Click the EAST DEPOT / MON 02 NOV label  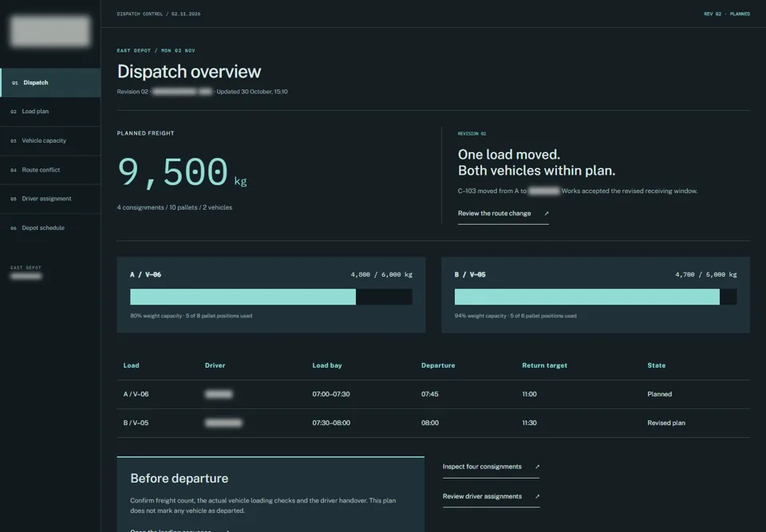(x=156, y=51)
